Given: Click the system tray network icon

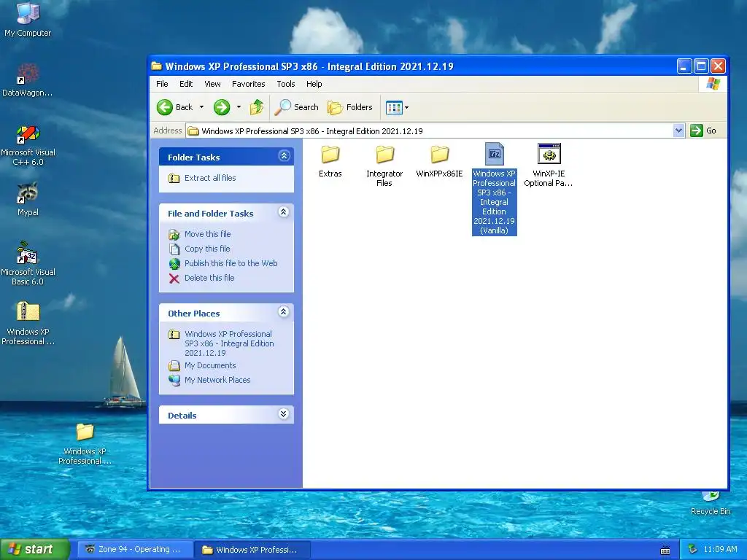Looking at the screenshot, I should (x=693, y=550).
